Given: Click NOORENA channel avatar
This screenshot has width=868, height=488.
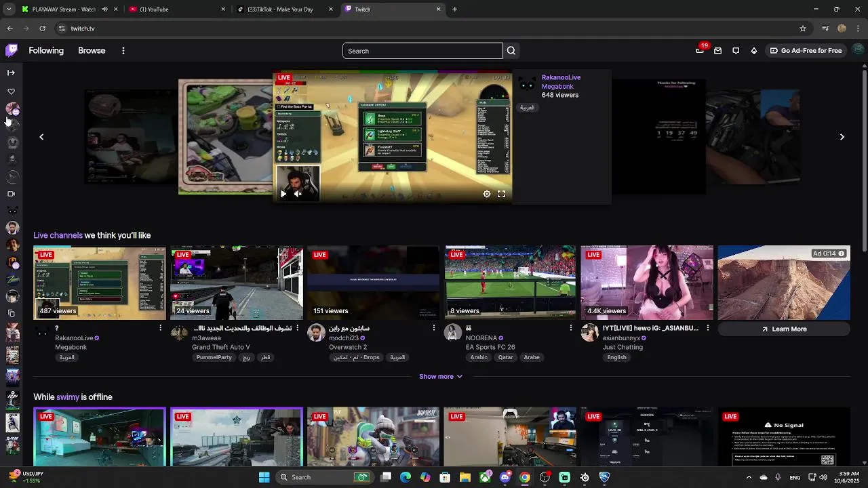Looking at the screenshot, I should coord(453,333).
